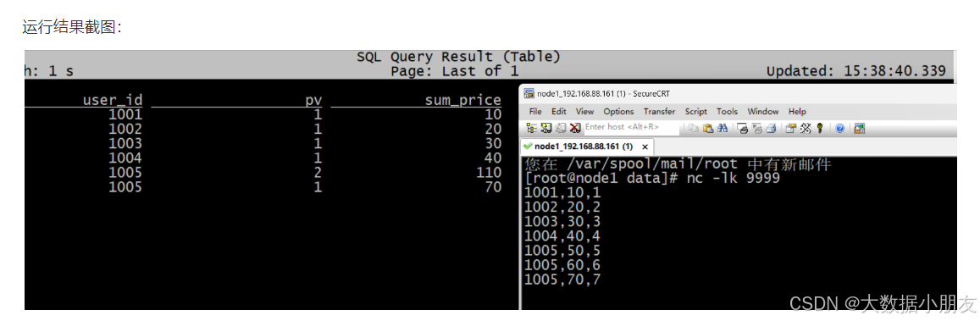Click user_id 1005 in the 70 row
Viewport: 980px width, 321px height.
click(125, 186)
